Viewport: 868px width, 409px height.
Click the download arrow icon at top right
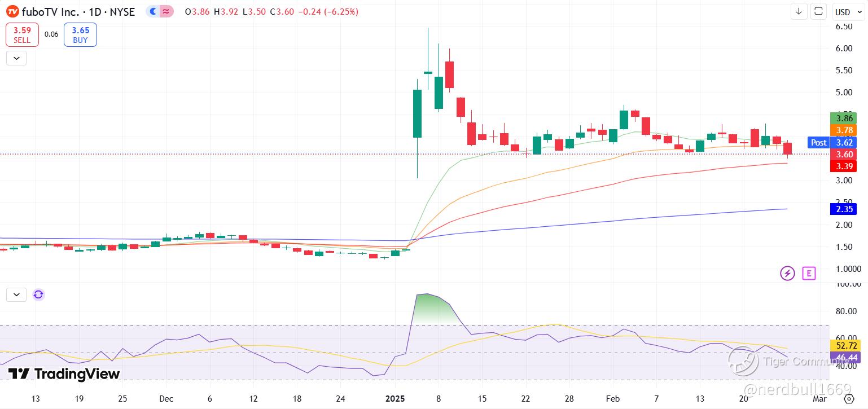[x=799, y=11]
